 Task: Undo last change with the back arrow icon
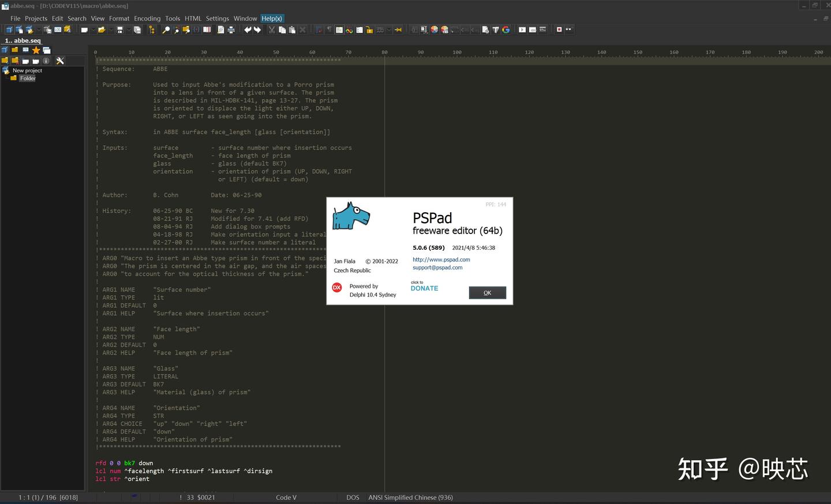coord(247,30)
